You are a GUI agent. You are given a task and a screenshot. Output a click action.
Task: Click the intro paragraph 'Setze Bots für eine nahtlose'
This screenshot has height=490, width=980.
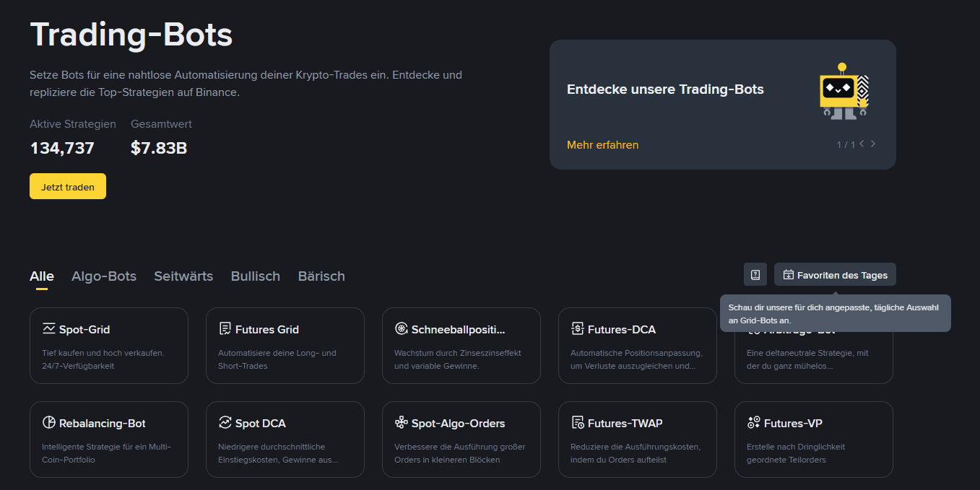(x=246, y=84)
